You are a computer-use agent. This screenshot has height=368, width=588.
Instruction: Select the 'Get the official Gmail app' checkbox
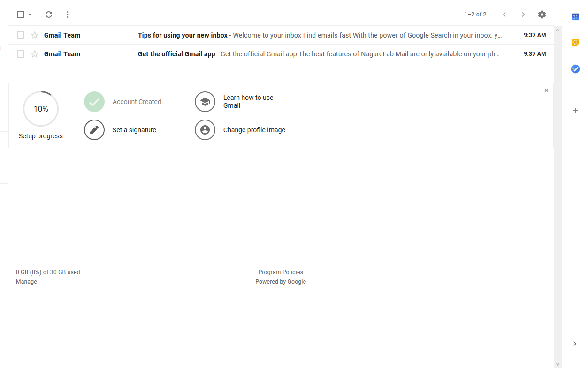(x=21, y=54)
